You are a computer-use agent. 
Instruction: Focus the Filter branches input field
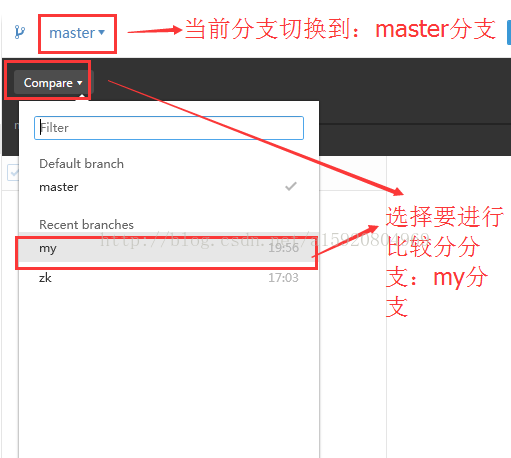tap(169, 128)
